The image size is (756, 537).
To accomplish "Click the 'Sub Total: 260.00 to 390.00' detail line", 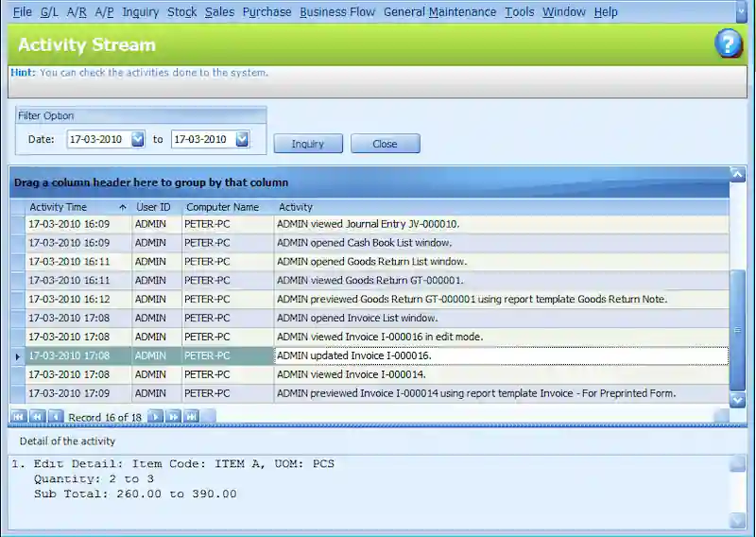I will [135, 494].
